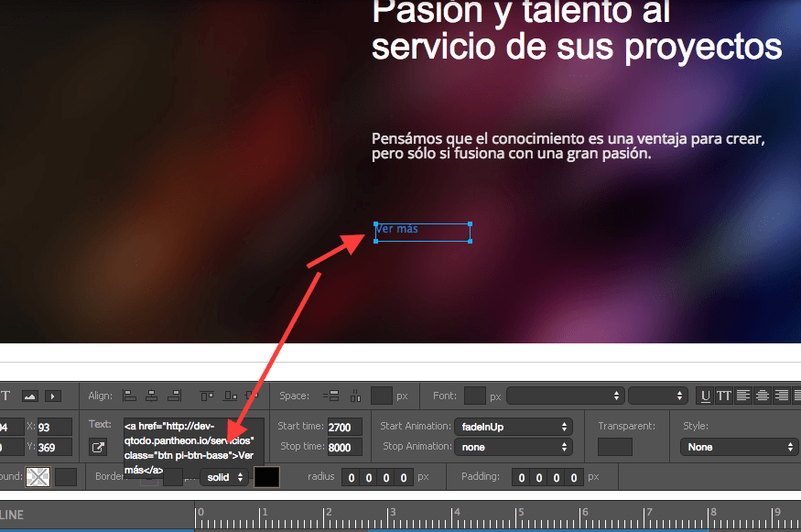
Task: Expand the Style dropdown showing None
Action: coord(738,447)
